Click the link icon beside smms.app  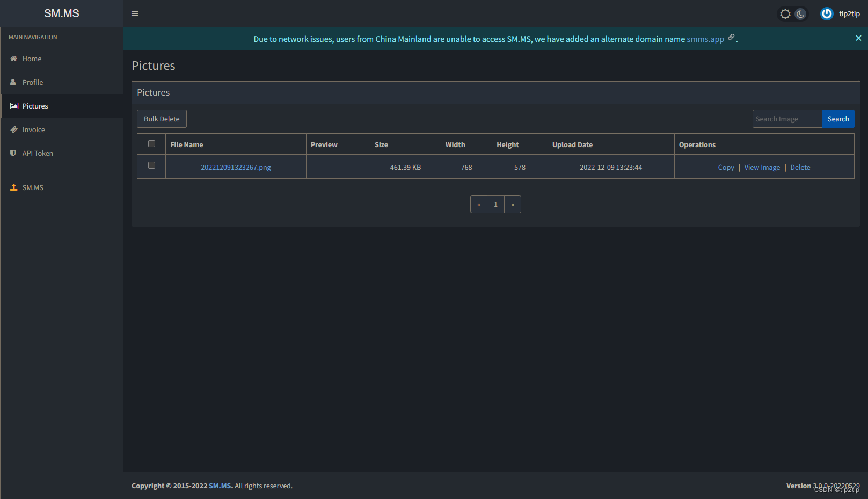click(x=731, y=37)
